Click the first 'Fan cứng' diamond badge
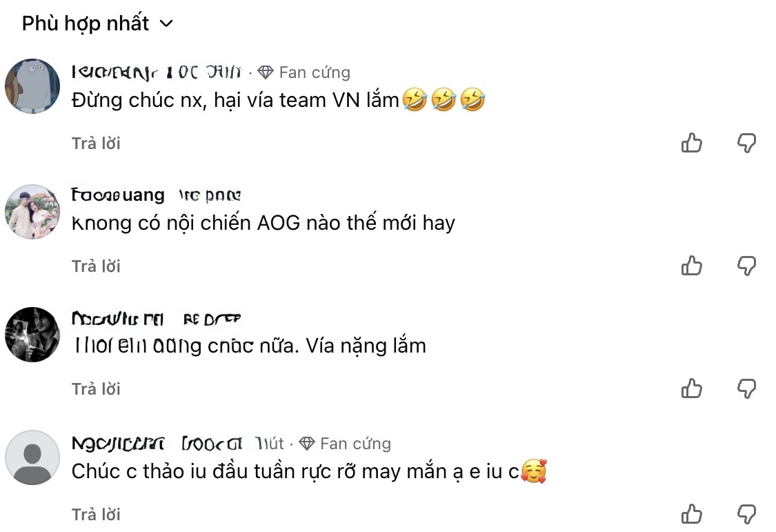Screen dimensions: 776x532 pos(304,72)
